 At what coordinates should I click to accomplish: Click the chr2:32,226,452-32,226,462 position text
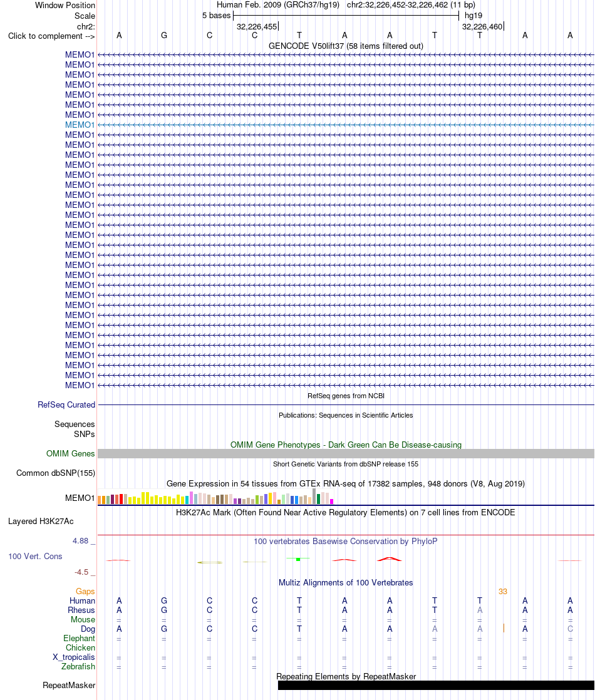click(x=411, y=5)
